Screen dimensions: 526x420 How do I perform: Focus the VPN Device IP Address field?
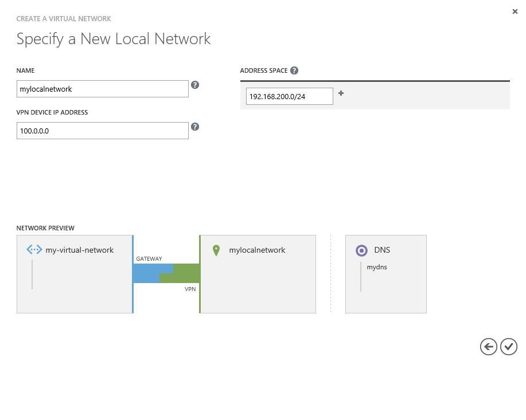tap(102, 131)
